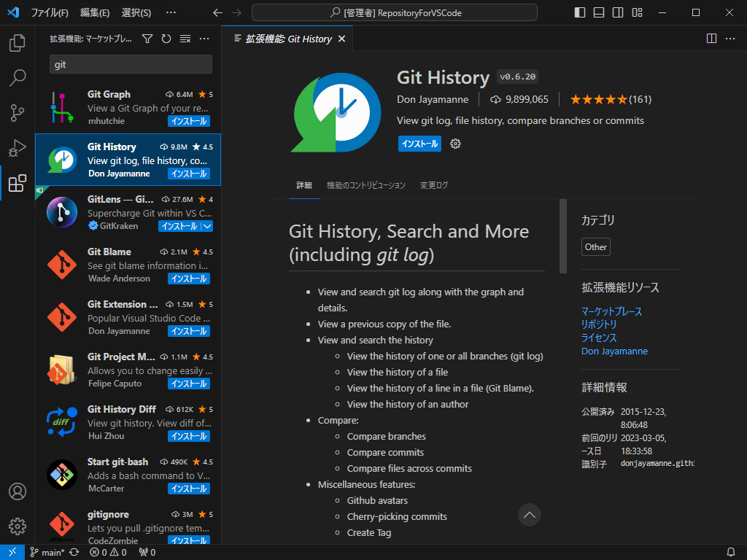Click publisher name Don Jayamanne in header
The height and width of the screenshot is (560, 747).
pyautogui.click(x=433, y=99)
